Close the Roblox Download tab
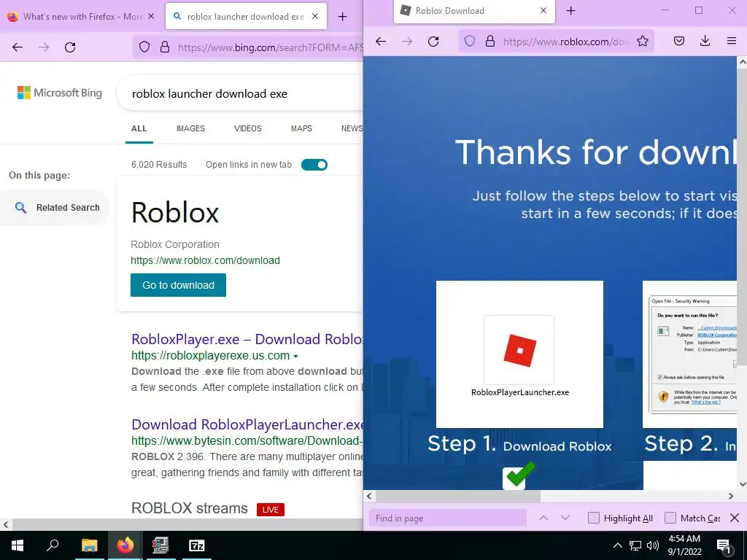747x560 pixels. (x=543, y=10)
